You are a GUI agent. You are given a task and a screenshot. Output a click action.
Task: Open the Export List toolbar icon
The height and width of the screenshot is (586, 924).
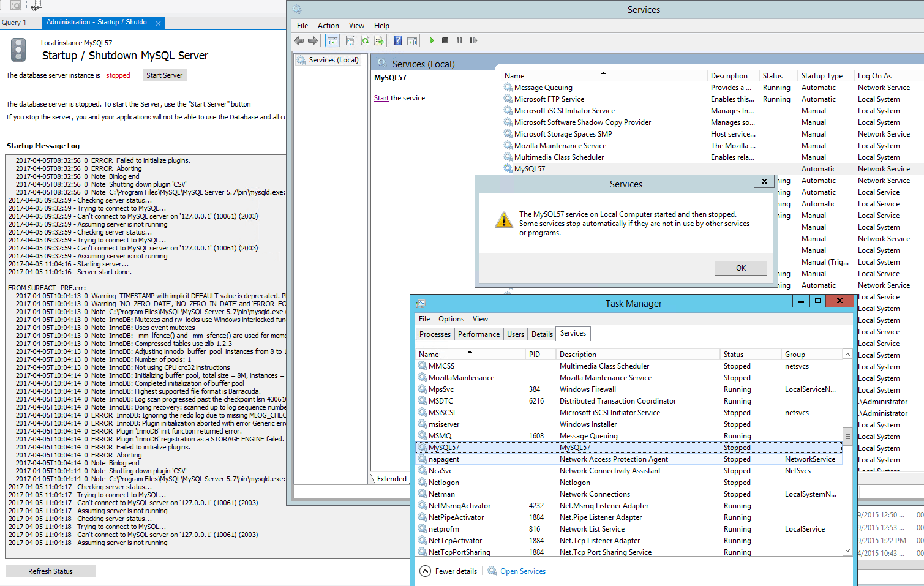click(380, 40)
